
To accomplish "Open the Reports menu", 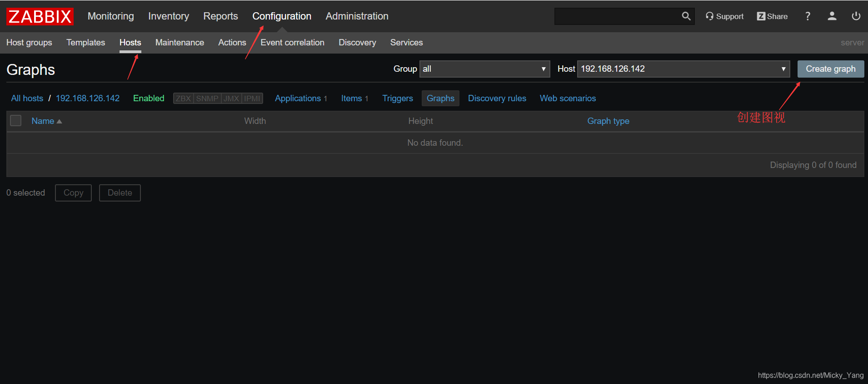I will click(x=220, y=16).
